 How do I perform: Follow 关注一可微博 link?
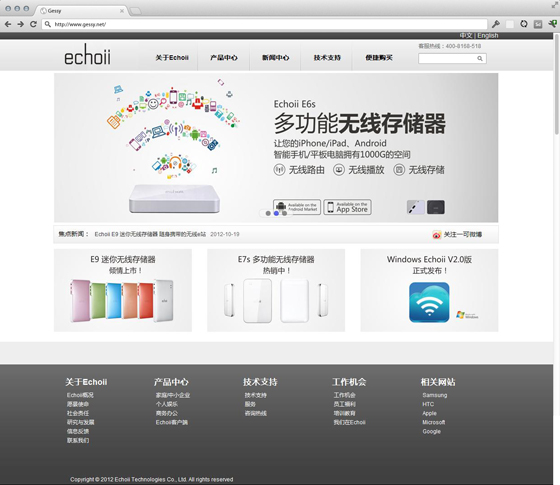[462, 235]
